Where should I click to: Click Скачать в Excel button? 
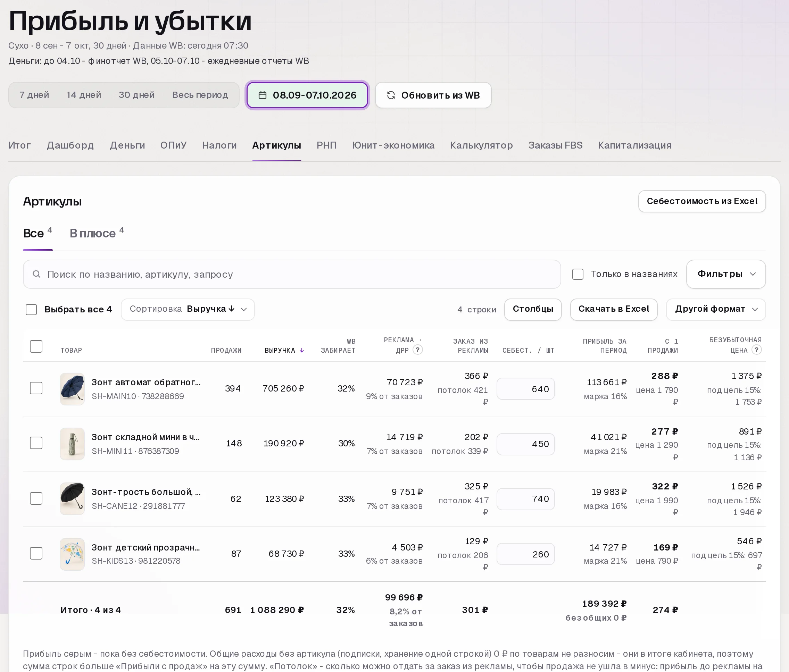614,309
